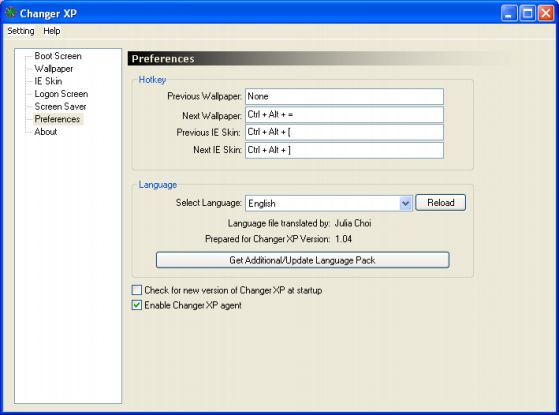Screen dimensions: 559x415
Task: Click the version value 1.04
Action: [344, 239]
